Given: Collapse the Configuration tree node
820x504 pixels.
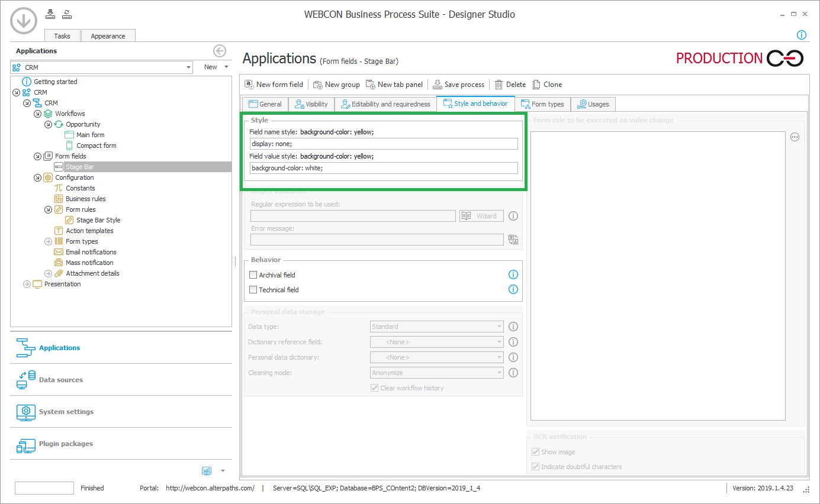Looking at the screenshot, I should pyautogui.click(x=37, y=177).
